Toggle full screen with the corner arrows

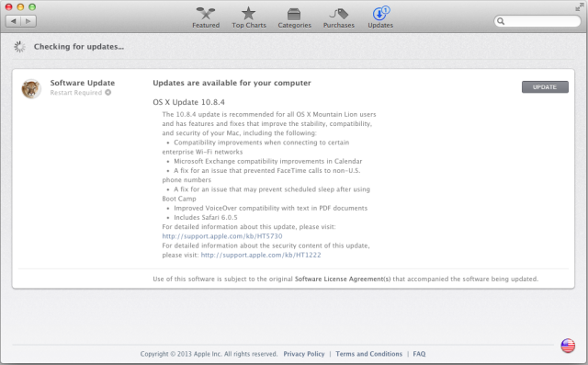[x=580, y=6]
